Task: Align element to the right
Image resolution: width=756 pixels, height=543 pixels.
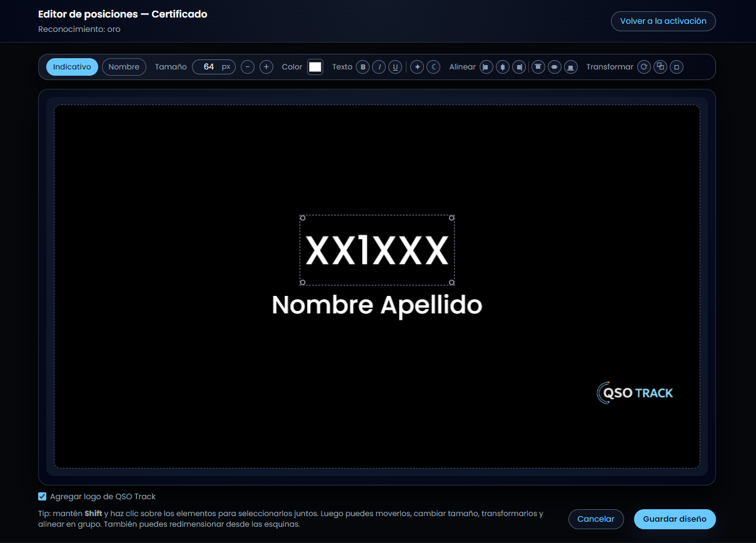Action: coord(519,67)
